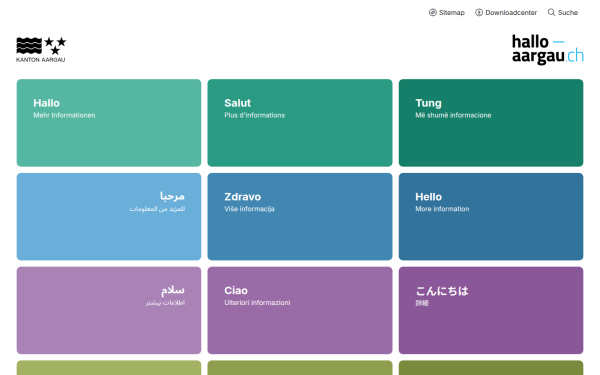Click the Suche magnifier icon
This screenshot has width=600, height=375.
[x=551, y=13]
